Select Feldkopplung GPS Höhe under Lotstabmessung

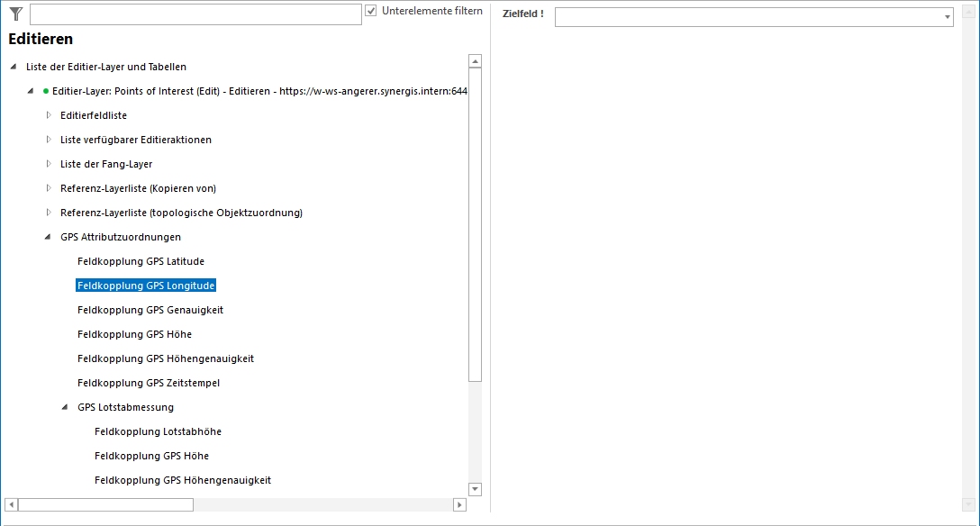pyautogui.click(x=152, y=456)
